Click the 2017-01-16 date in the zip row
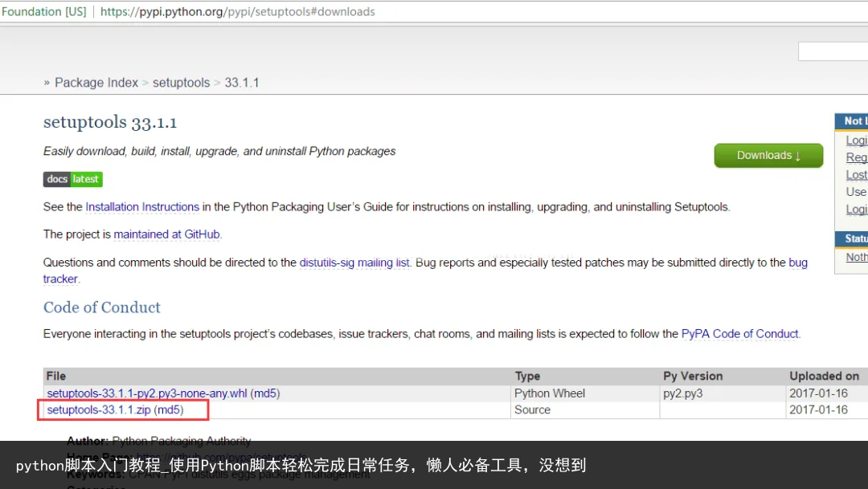The width and height of the screenshot is (868, 489). coord(818,410)
